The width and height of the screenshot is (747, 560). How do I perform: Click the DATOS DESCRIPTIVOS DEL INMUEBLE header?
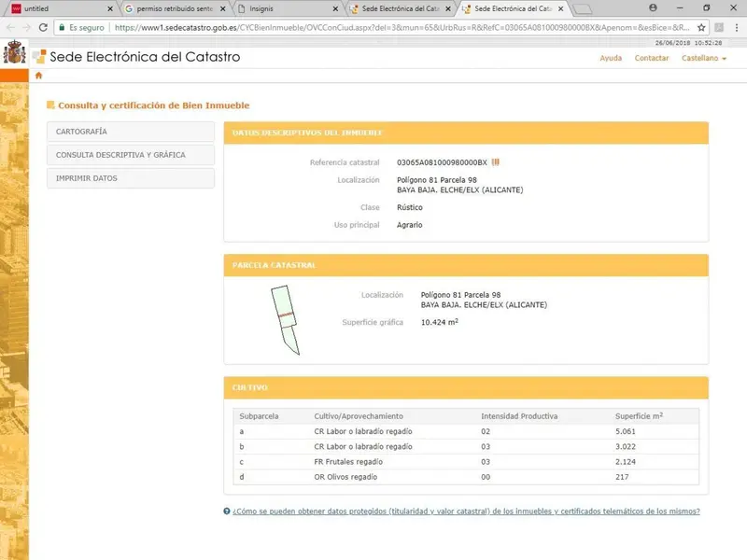coord(466,133)
